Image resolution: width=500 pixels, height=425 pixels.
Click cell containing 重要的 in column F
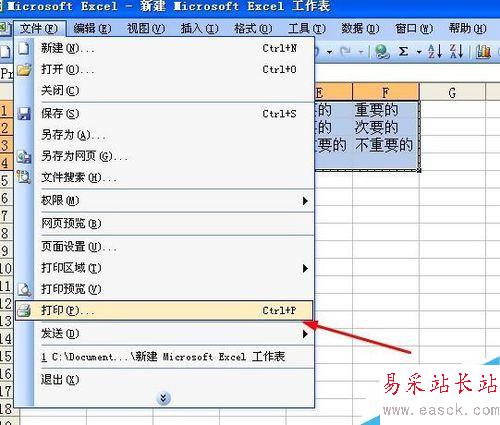[386, 110]
